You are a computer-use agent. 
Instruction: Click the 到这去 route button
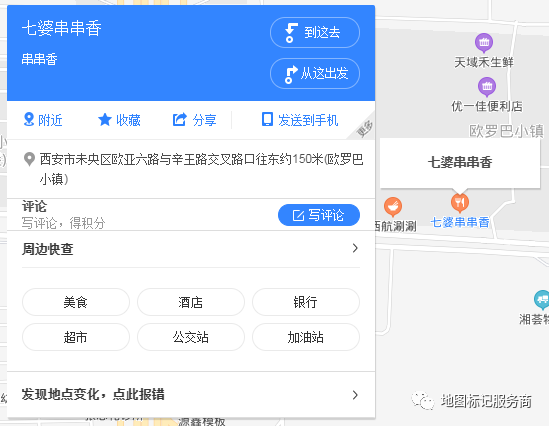point(315,33)
